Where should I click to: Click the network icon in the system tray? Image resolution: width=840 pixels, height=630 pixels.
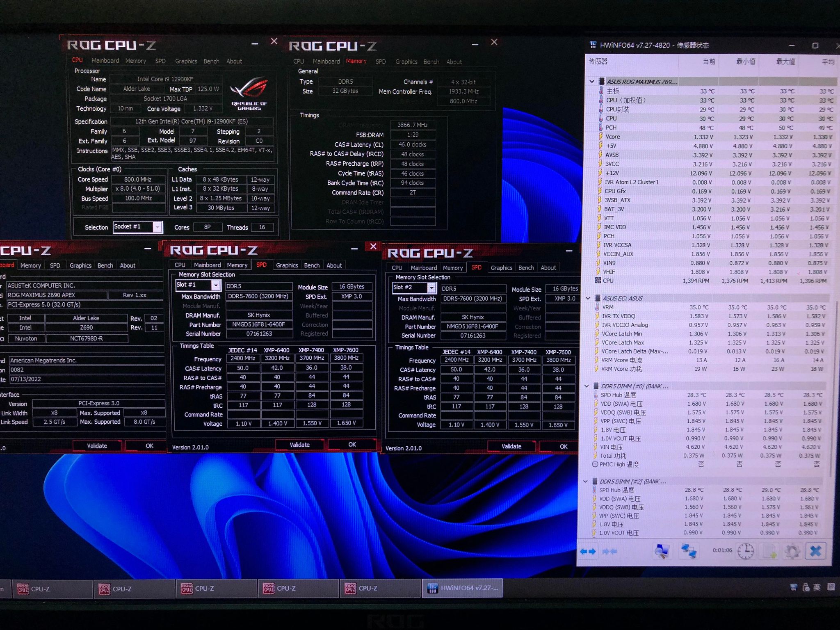pos(793,587)
